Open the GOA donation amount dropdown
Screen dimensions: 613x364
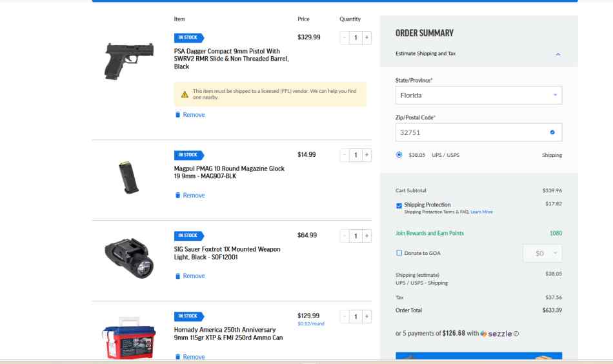pyautogui.click(x=542, y=254)
